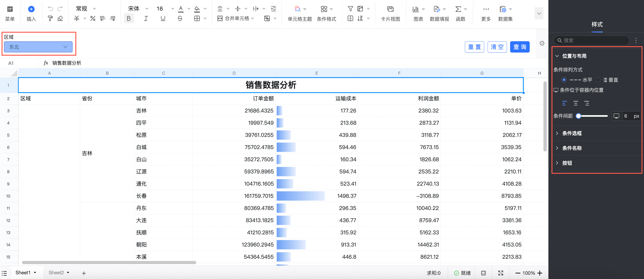
Task: Select 水平 condition layout
Action: (564, 80)
